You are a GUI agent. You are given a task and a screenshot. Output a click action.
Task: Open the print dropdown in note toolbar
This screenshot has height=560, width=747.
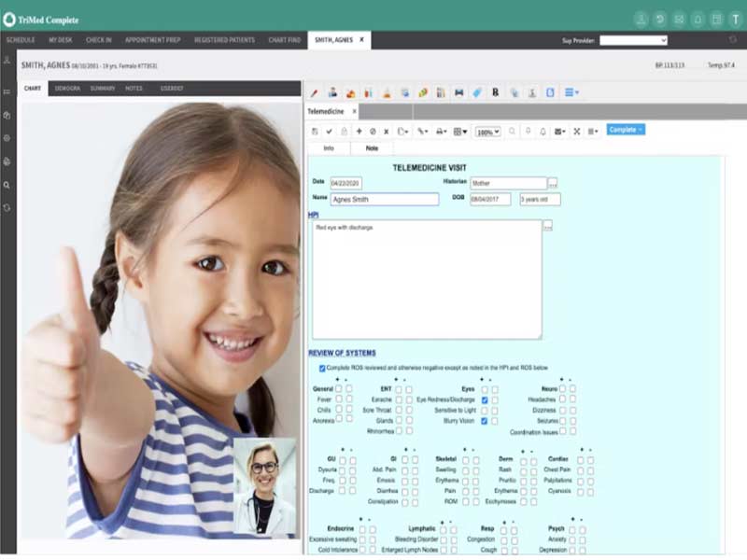point(442,132)
